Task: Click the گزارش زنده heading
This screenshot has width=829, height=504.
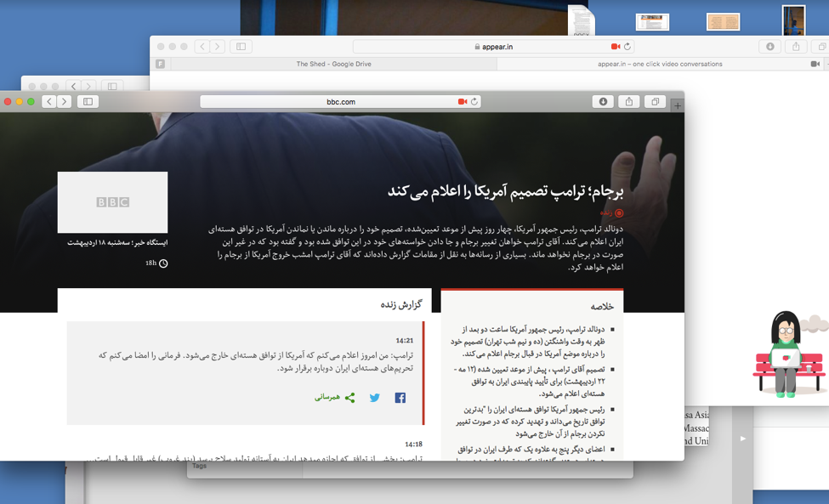Action: coord(401,305)
